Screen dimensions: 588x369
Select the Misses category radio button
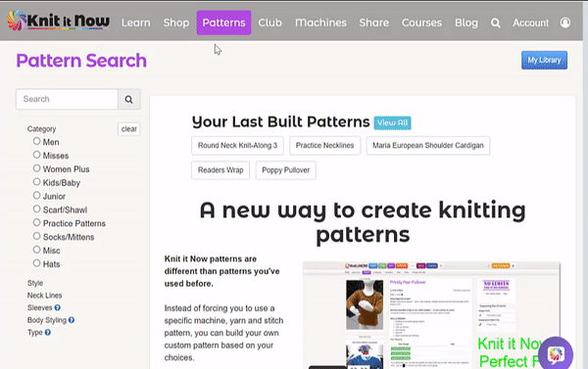click(x=36, y=155)
